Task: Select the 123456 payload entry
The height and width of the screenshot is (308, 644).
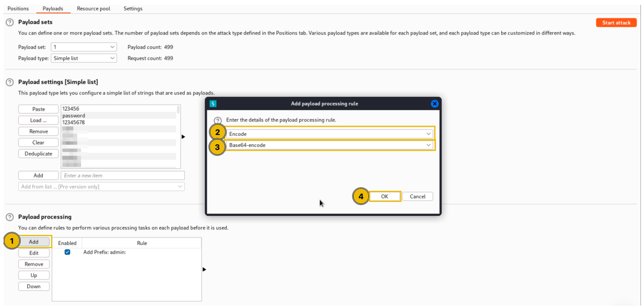Action: (119, 109)
